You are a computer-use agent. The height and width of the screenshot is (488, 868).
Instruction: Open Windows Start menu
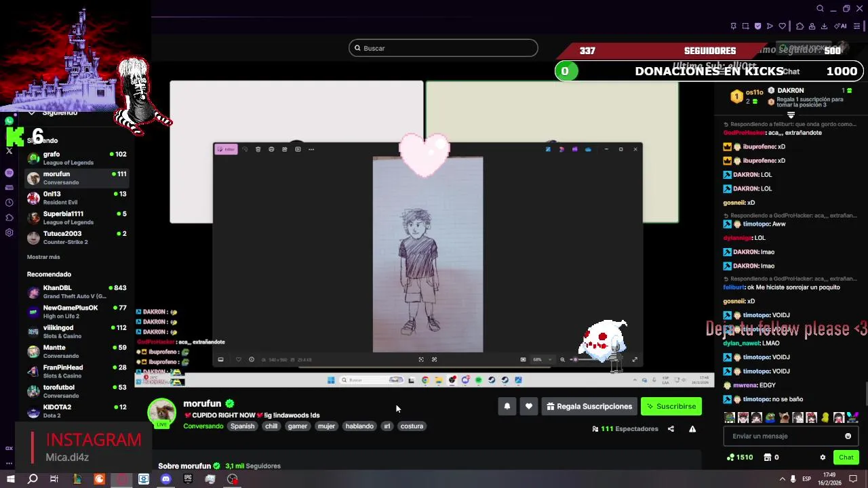tap(10, 479)
